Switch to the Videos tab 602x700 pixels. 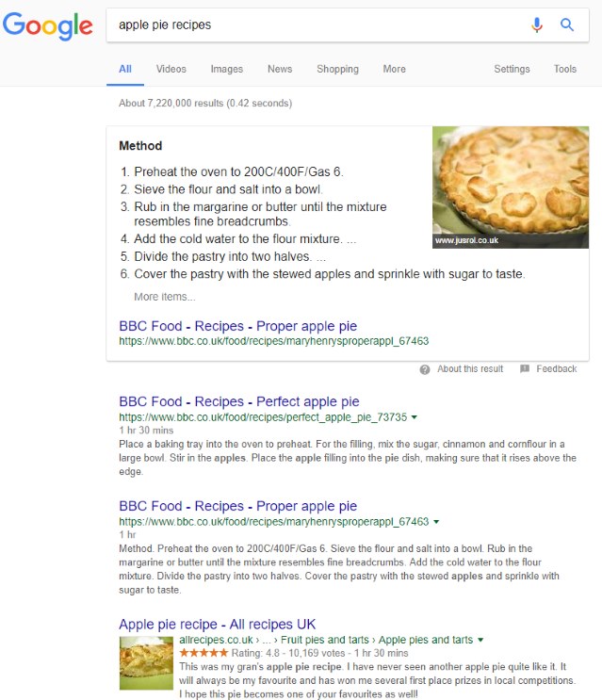171,69
